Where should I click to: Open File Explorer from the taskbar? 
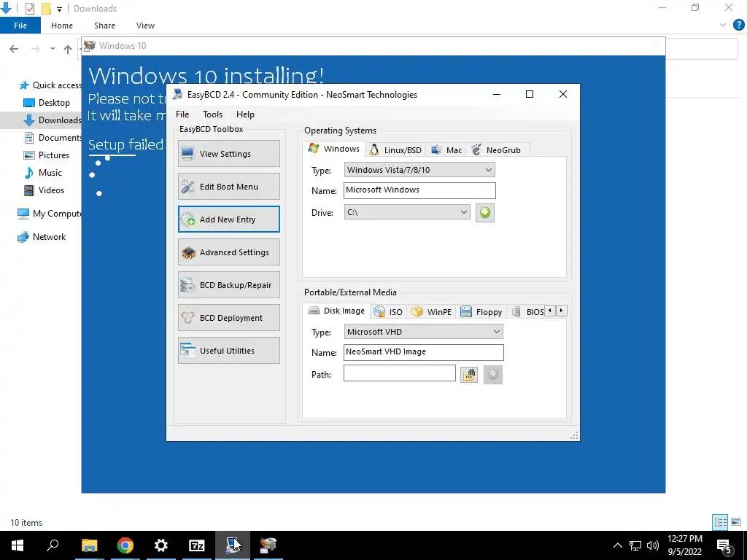89,545
